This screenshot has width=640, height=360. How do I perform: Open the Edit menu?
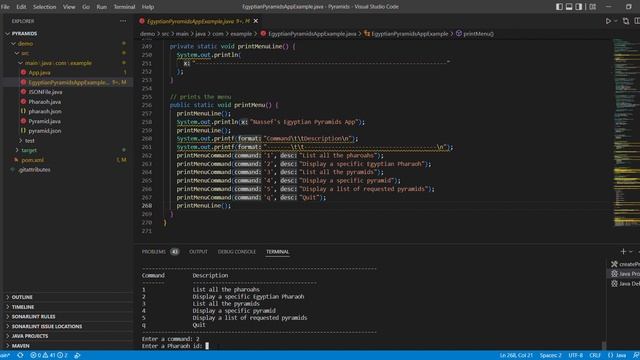[x=21, y=7]
